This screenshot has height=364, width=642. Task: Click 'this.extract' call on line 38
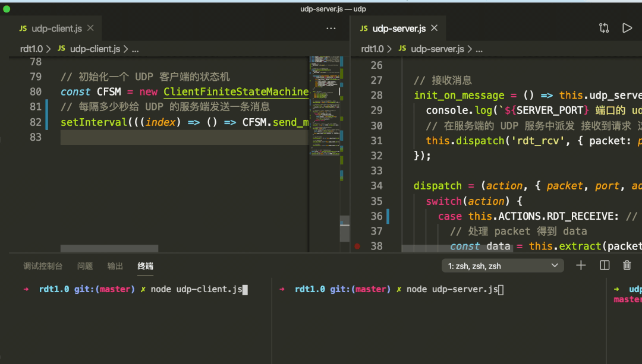565,246
